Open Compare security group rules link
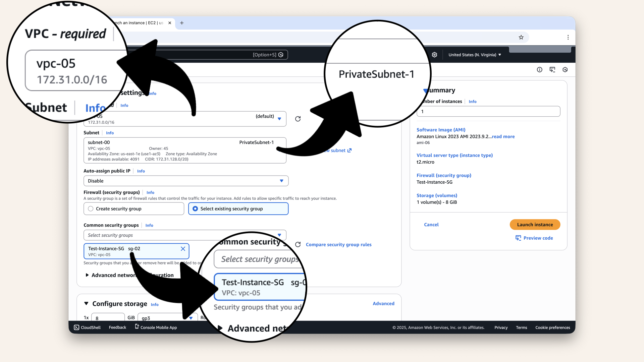Viewport: 644px width, 362px height. pos(338,245)
